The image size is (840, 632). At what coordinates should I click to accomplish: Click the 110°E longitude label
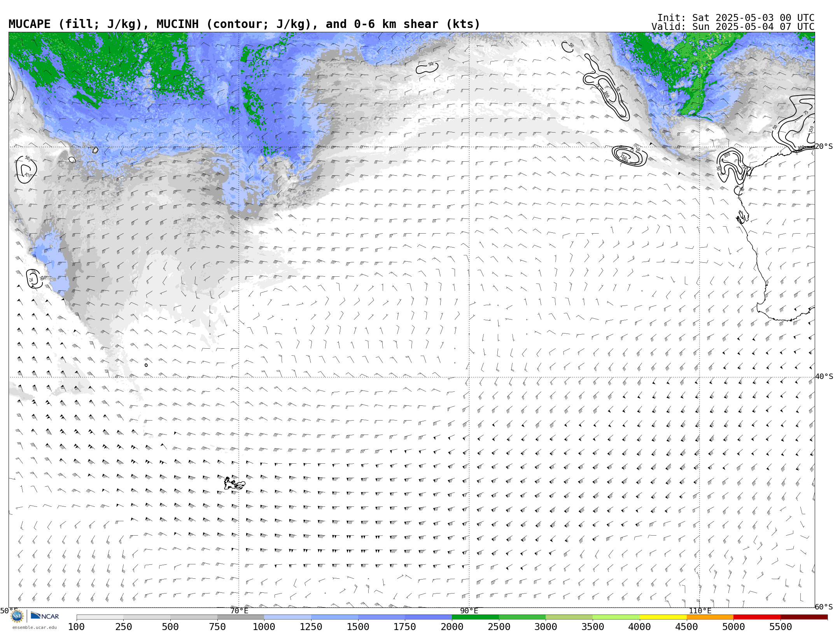(x=700, y=611)
